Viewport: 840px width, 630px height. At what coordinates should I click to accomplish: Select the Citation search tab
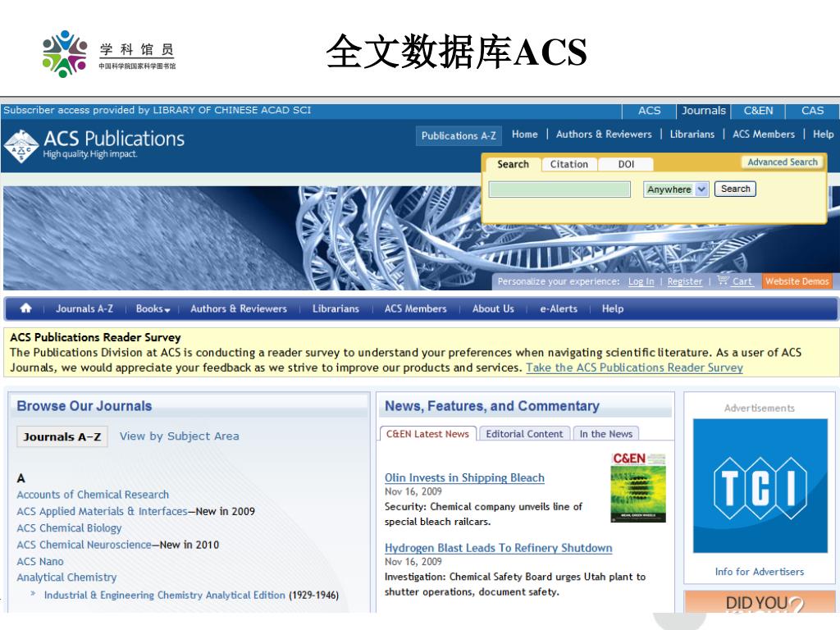[x=569, y=164]
